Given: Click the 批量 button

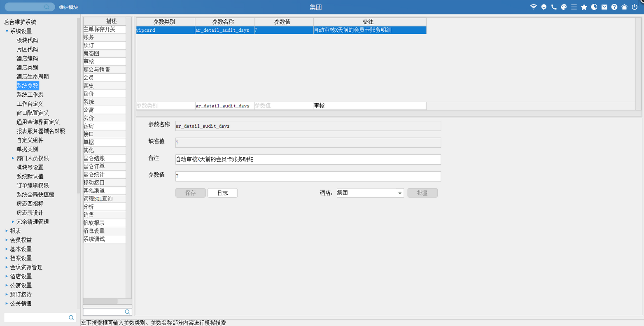Looking at the screenshot, I should click(422, 193).
